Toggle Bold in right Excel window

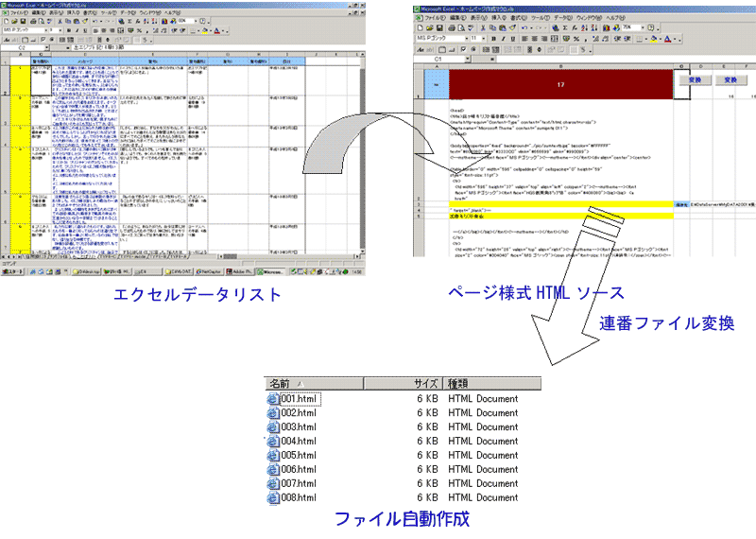pos(493,39)
